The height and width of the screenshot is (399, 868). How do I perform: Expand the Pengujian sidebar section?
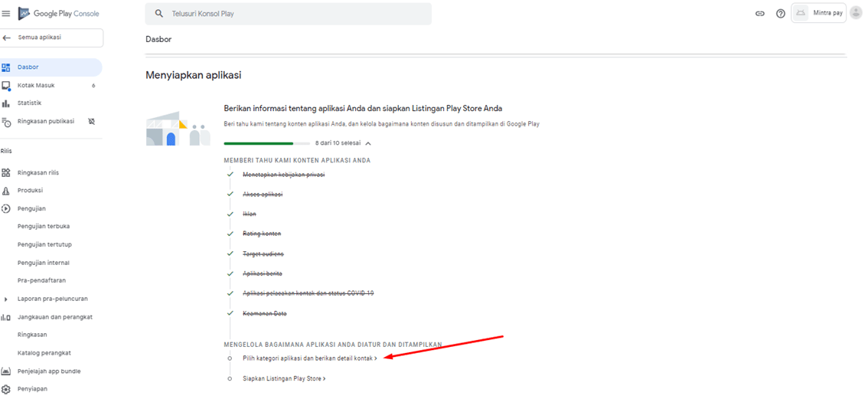[6, 209]
